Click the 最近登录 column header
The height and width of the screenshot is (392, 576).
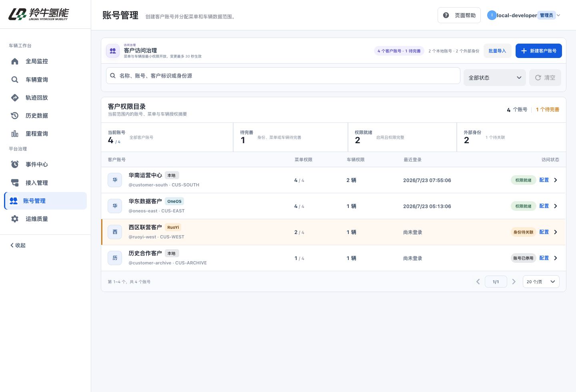[412, 160]
